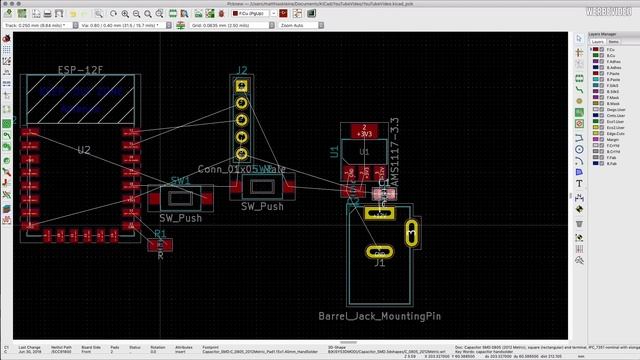Pick the add keepout area tool
This screenshot has height=360, width=640.
point(579,124)
